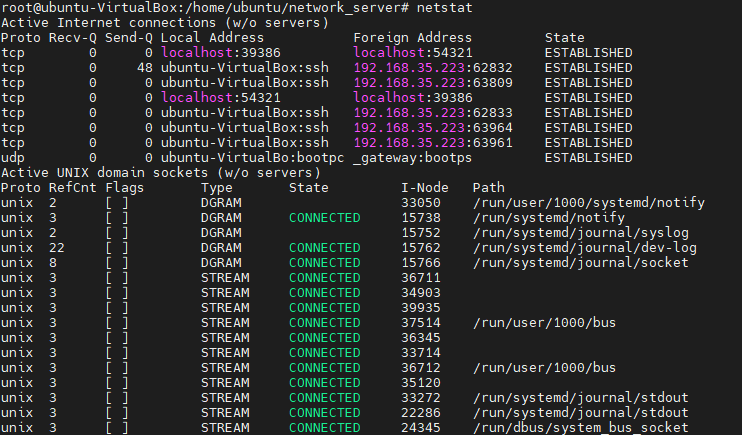This screenshot has width=742, height=435.
Task: Select path /run/systemd/journal/syslog
Action: click(x=581, y=233)
